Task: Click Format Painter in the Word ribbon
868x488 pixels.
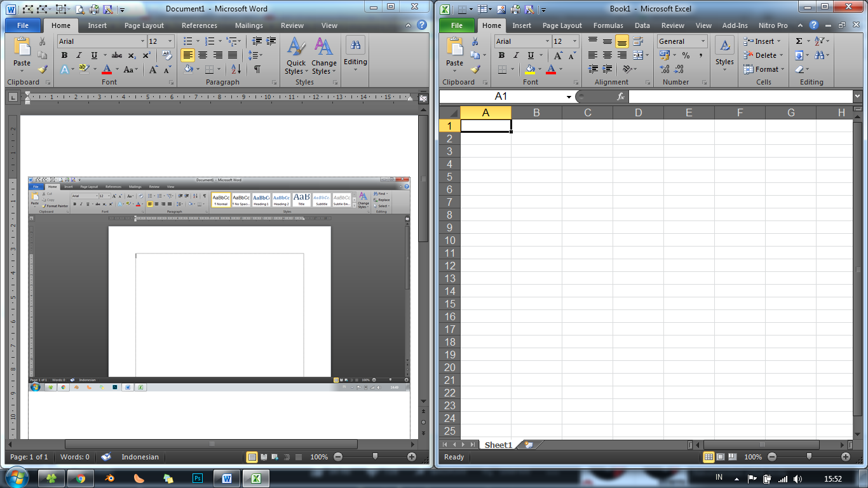Action: 43,69
